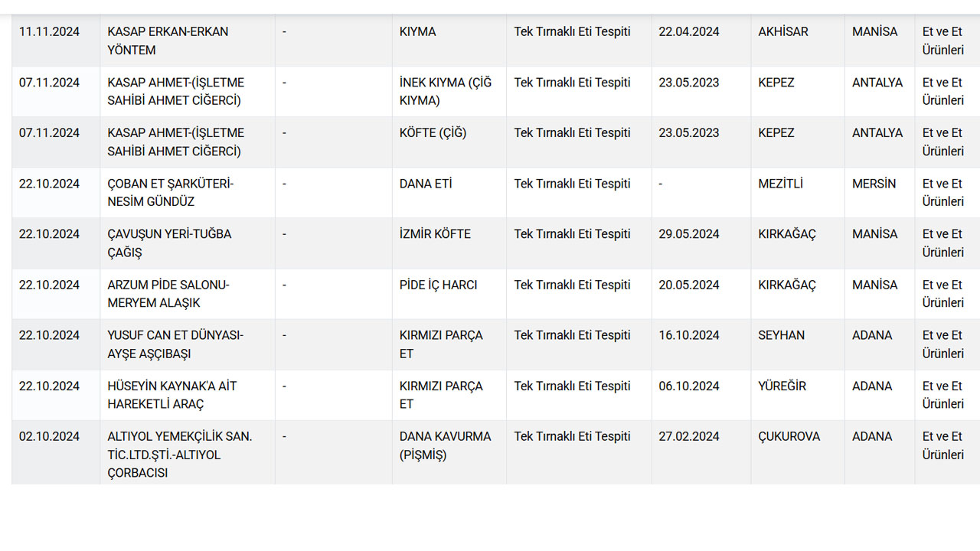Click the KIYMA product cell
Viewport: 980px width, 551px height.
449,41
